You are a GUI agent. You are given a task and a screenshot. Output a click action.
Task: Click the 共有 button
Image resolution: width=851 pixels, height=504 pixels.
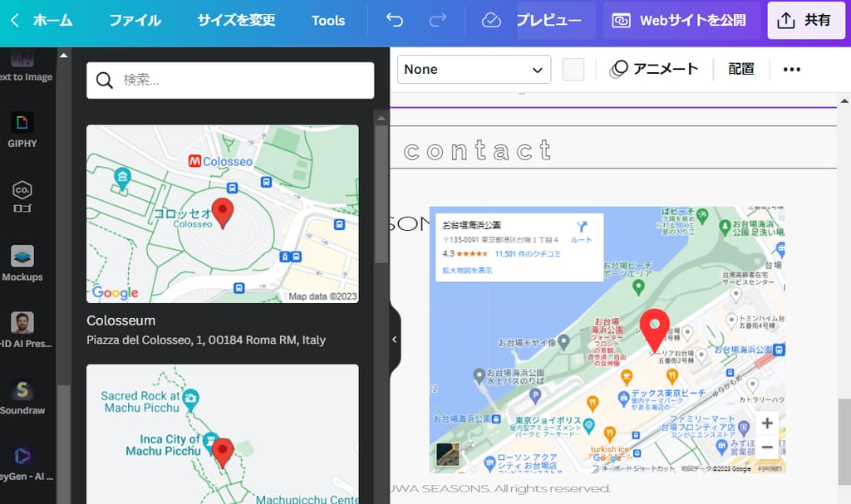coord(805,21)
